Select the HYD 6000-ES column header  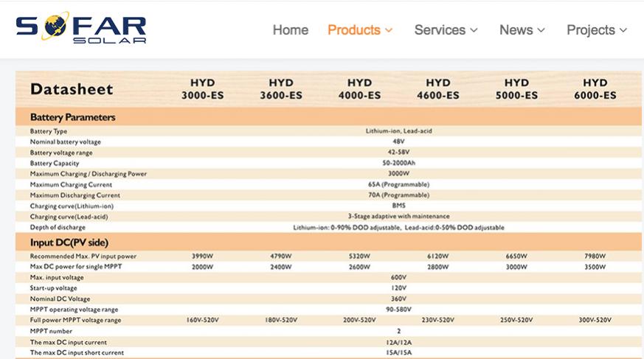point(595,89)
